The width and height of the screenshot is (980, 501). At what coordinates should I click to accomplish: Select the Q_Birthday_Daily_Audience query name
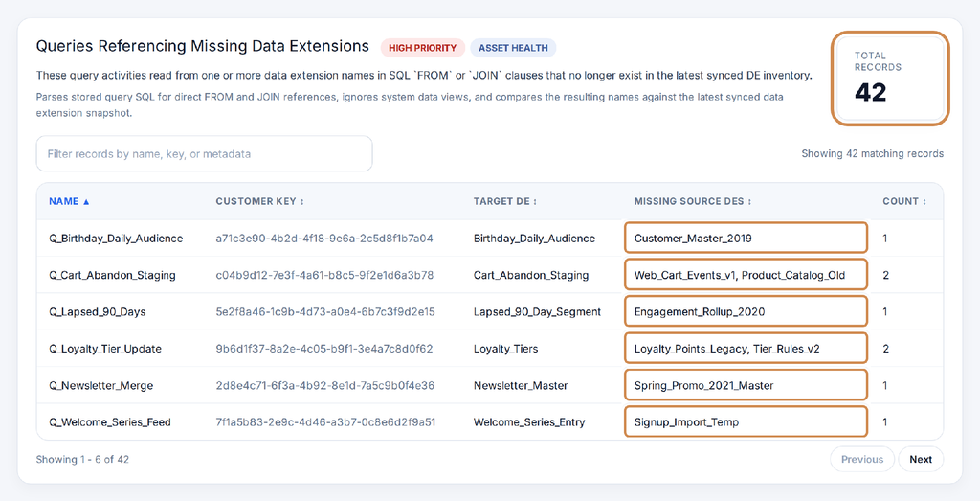pos(116,239)
